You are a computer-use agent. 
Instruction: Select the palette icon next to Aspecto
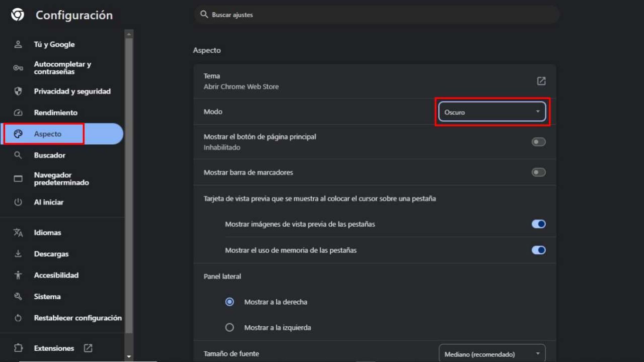(18, 134)
